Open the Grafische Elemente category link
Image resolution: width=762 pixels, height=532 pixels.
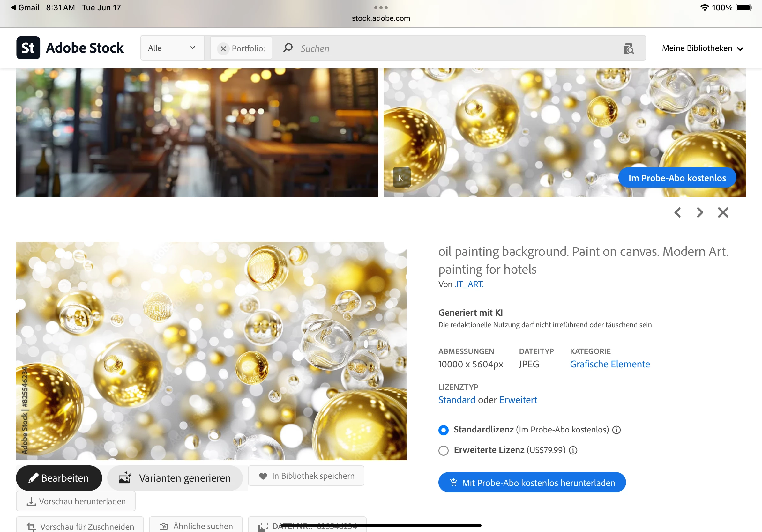[x=609, y=364]
